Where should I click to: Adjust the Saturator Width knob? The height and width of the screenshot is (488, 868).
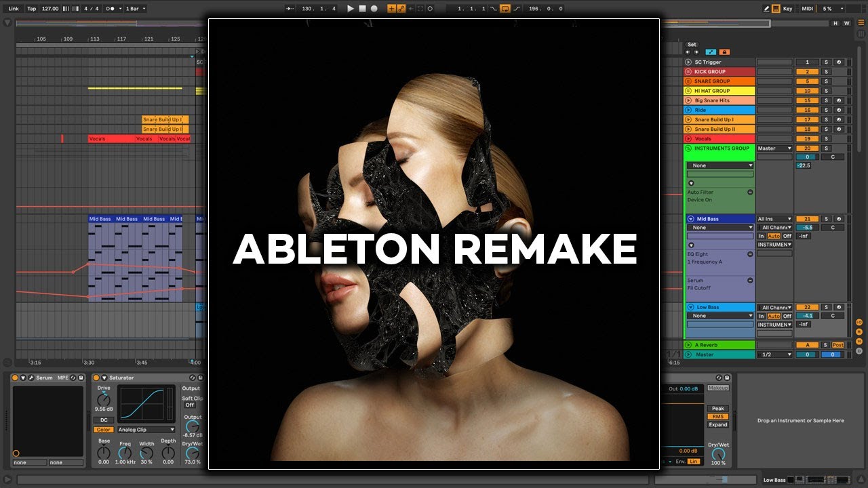click(x=146, y=453)
